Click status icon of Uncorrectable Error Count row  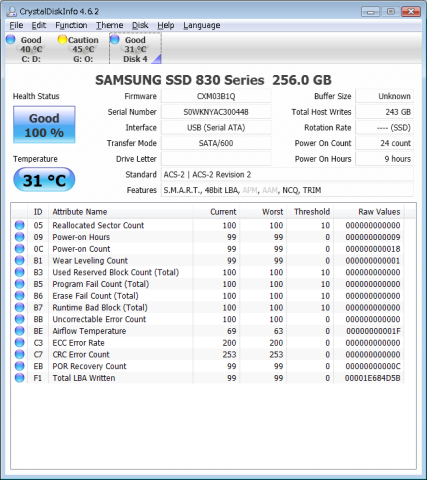pyautogui.click(x=20, y=319)
